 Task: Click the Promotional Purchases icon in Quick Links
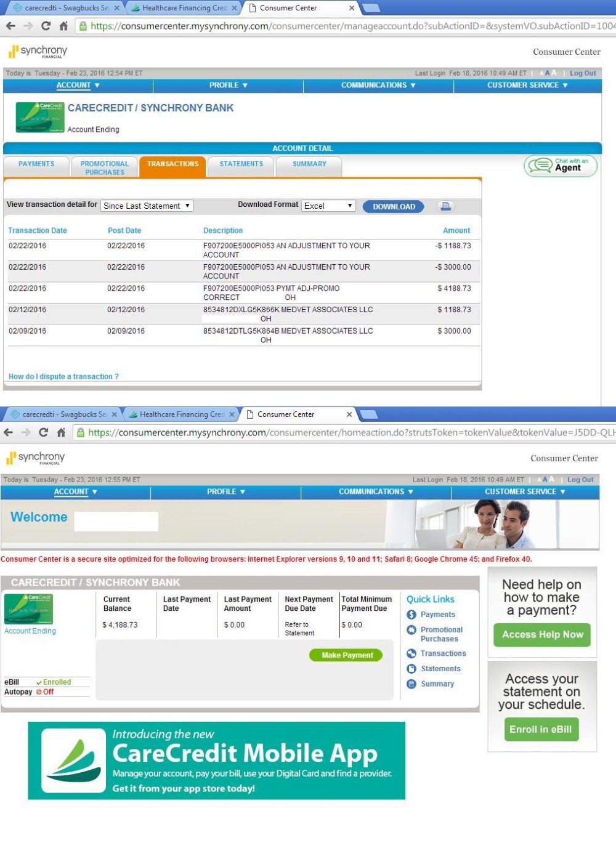(x=411, y=630)
